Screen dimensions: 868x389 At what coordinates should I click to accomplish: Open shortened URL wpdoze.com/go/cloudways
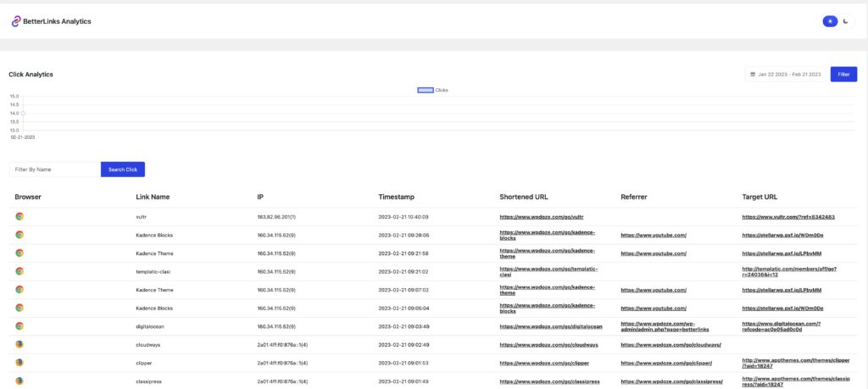(x=548, y=345)
